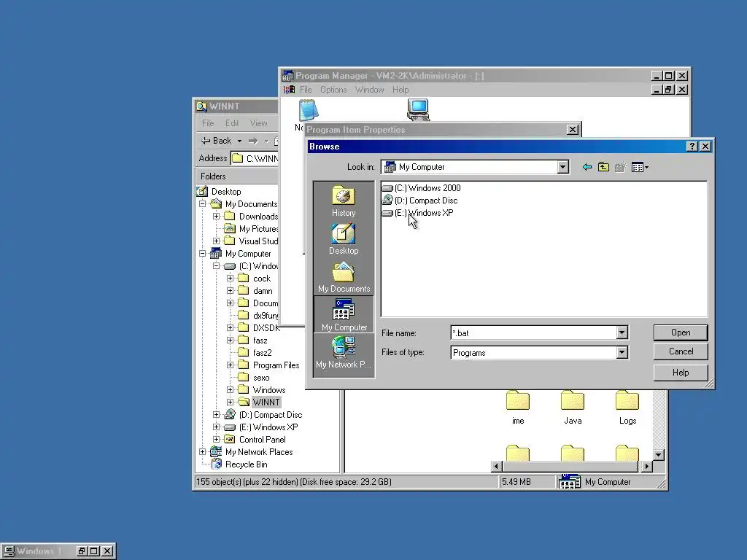747x560 pixels.
Task: Open the View Menu icon in Browse
Action: pyautogui.click(x=640, y=167)
